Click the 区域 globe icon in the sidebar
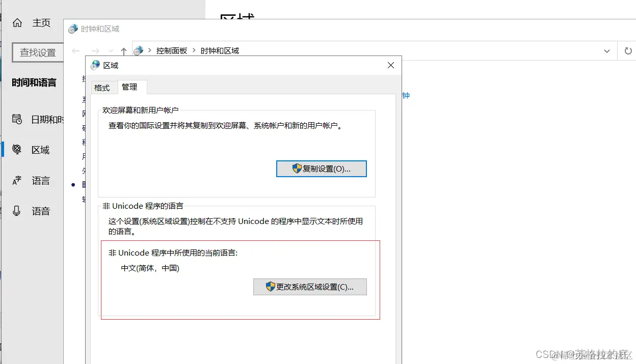636x364 pixels. (x=17, y=149)
